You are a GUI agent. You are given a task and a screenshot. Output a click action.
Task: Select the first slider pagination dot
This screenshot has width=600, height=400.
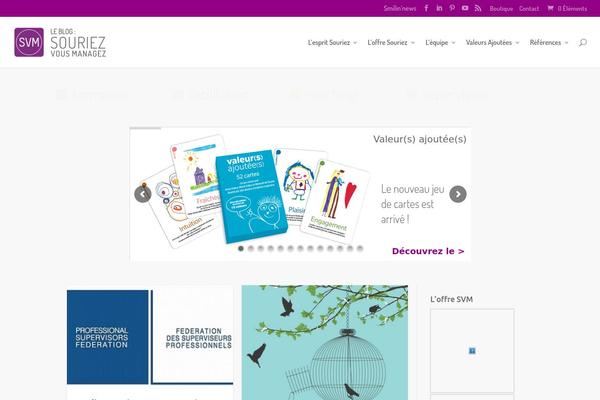(241, 248)
